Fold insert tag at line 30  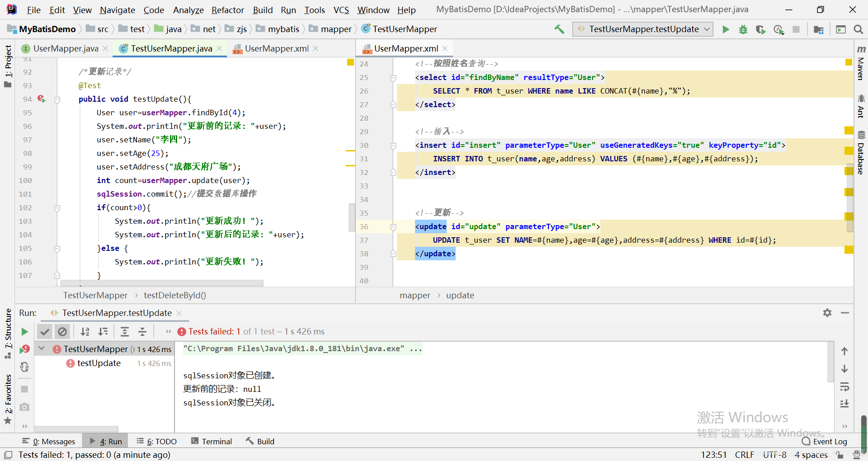click(393, 146)
